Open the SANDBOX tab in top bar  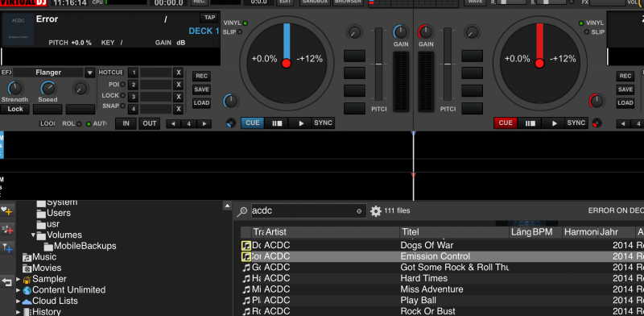pos(316,2)
